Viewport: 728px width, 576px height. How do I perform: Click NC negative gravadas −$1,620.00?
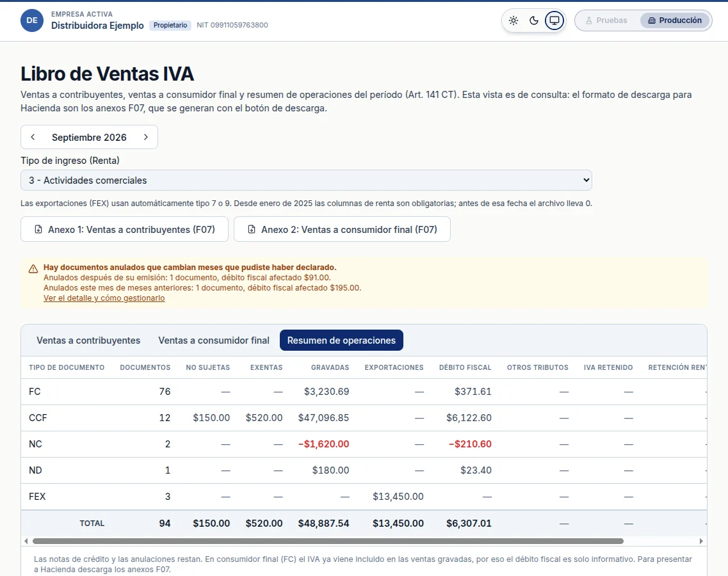click(323, 444)
